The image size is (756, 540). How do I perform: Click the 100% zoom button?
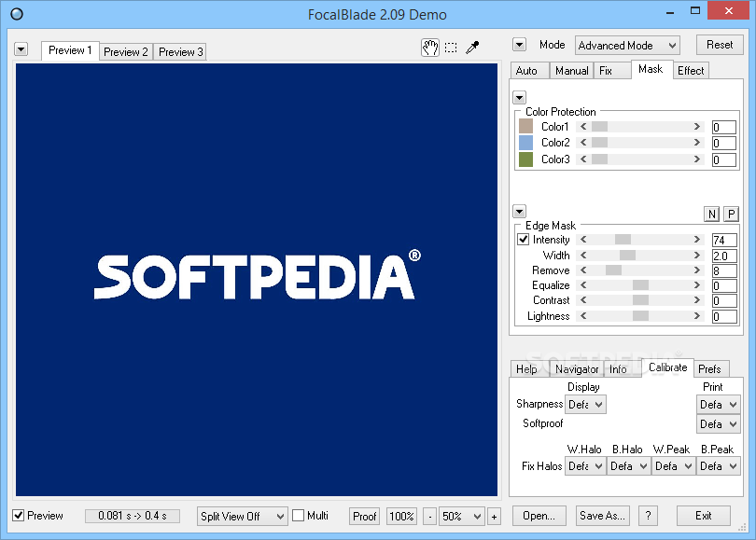pyautogui.click(x=401, y=517)
